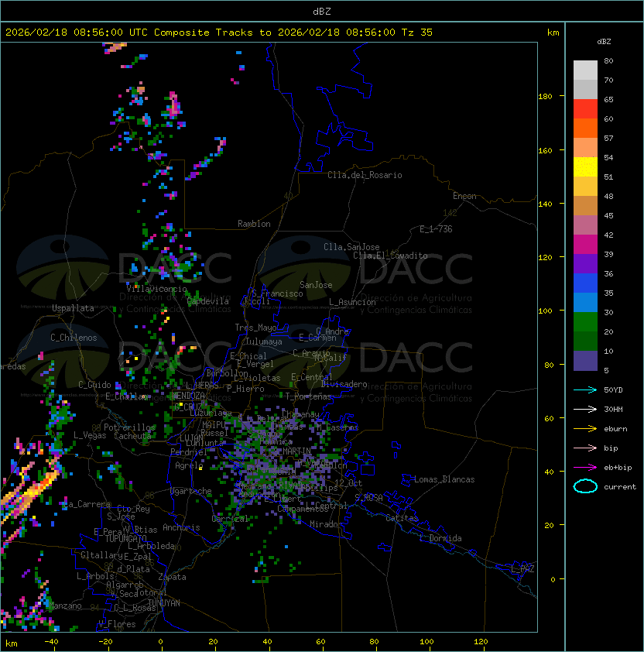The width and height of the screenshot is (644, 652).
Task: Select the purple swatch between 39 and 36
Action: pyautogui.click(x=585, y=263)
